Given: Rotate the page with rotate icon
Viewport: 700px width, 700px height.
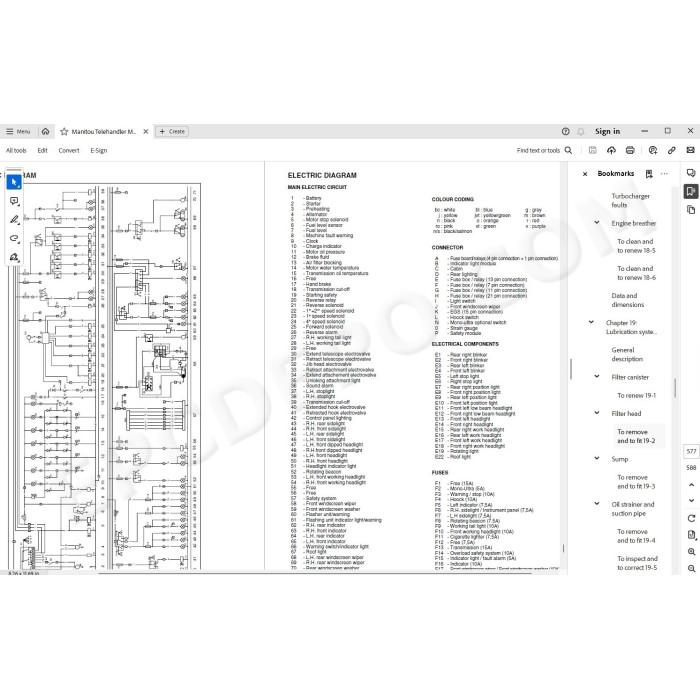Looking at the screenshot, I should [x=691, y=518].
